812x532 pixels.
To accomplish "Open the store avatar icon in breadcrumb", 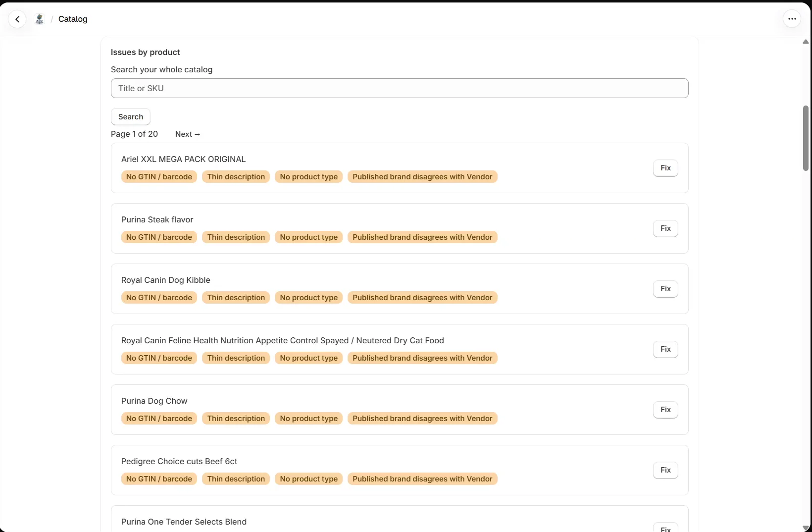I will (40, 19).
